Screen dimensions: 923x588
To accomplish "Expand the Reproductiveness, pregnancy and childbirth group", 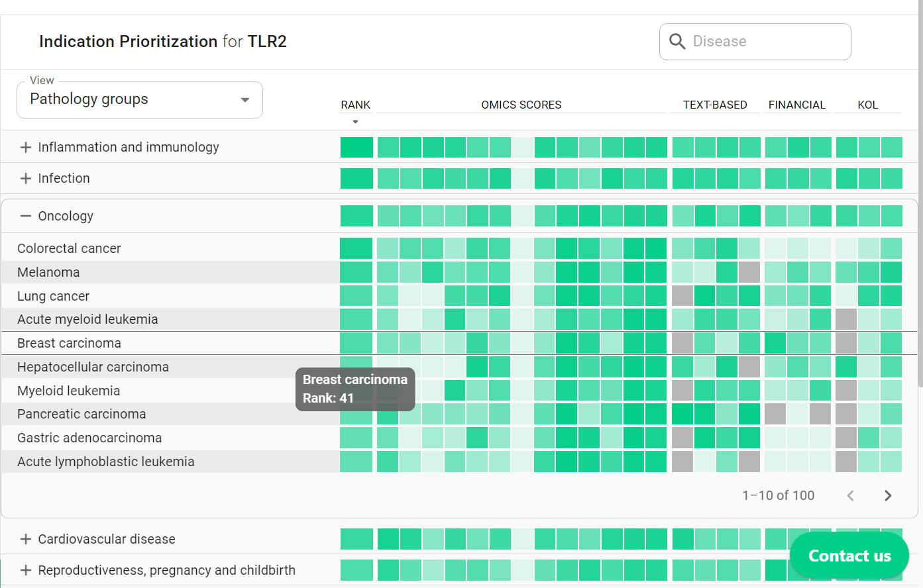I will (25, 570).
